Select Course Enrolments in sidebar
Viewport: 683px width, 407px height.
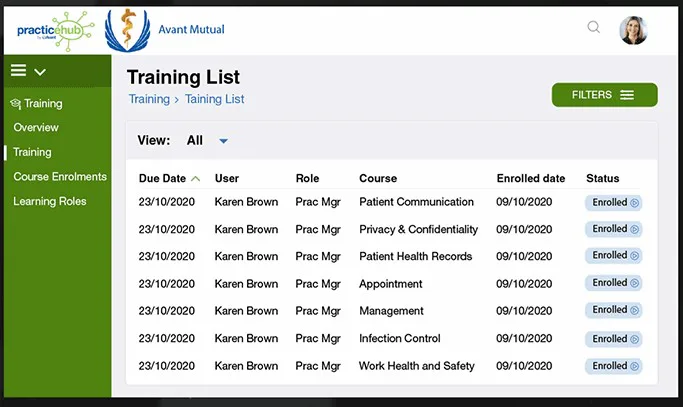(60, 176)
